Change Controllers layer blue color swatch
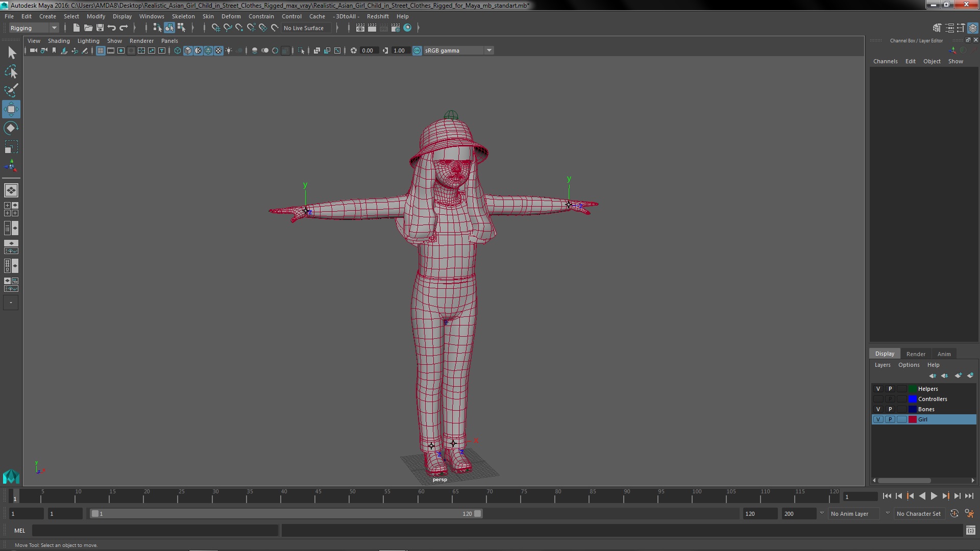The image size is (980, 551). (x=913, y=399)
